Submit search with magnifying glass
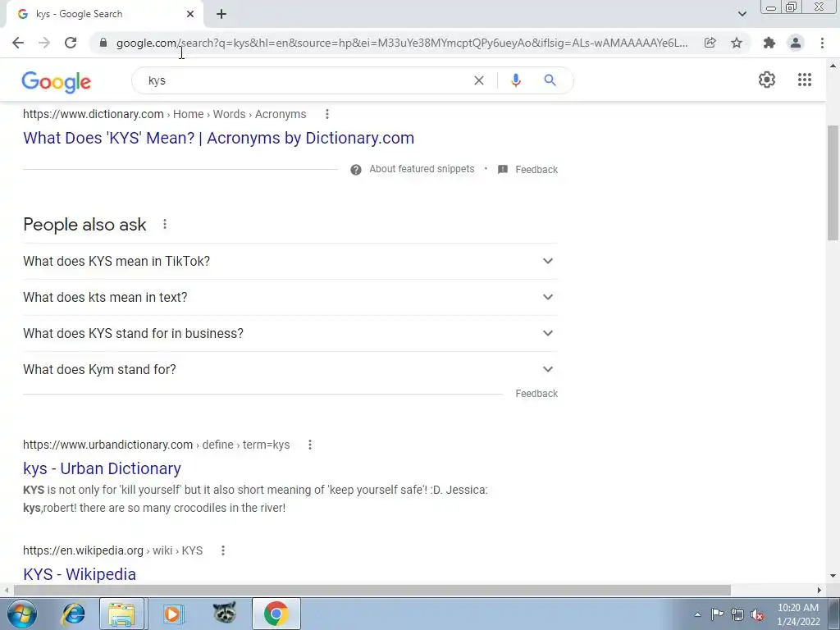 (550, 80)
